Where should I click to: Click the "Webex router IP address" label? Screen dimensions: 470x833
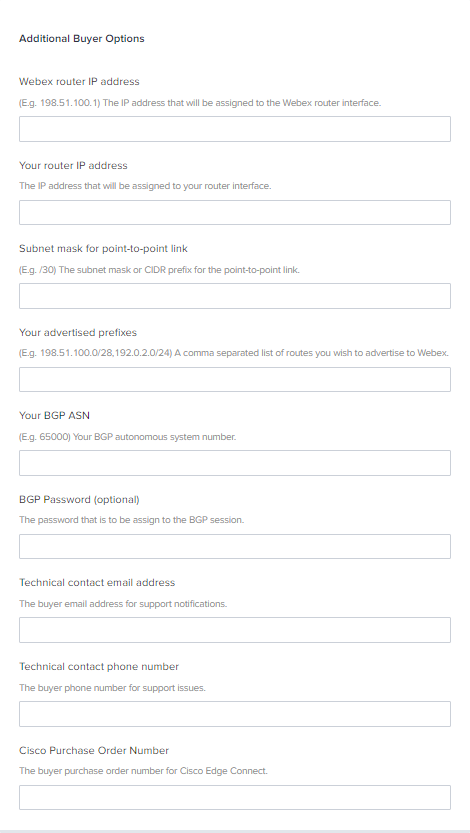79,81
